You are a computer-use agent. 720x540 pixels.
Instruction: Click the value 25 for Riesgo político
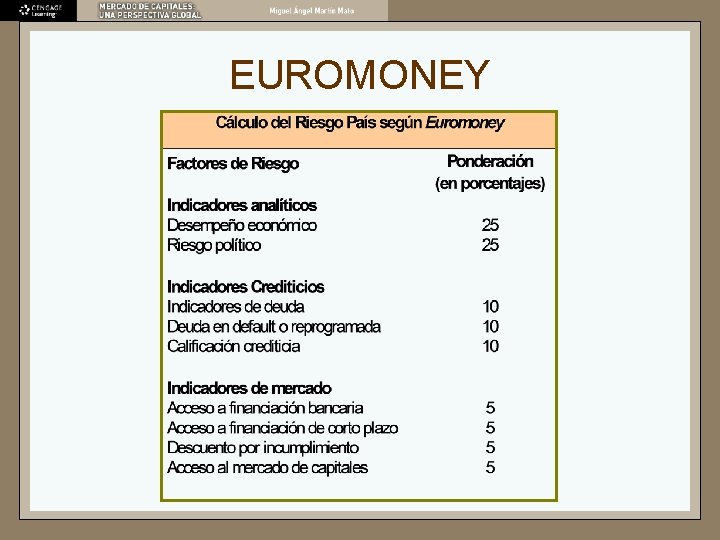point(490,245)
